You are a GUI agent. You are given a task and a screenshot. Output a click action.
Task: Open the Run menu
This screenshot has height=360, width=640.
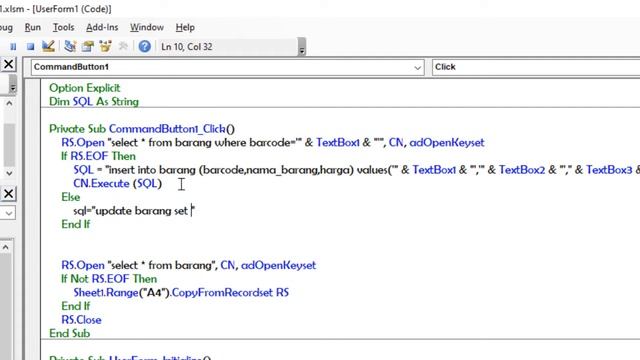tap(33, 27)
